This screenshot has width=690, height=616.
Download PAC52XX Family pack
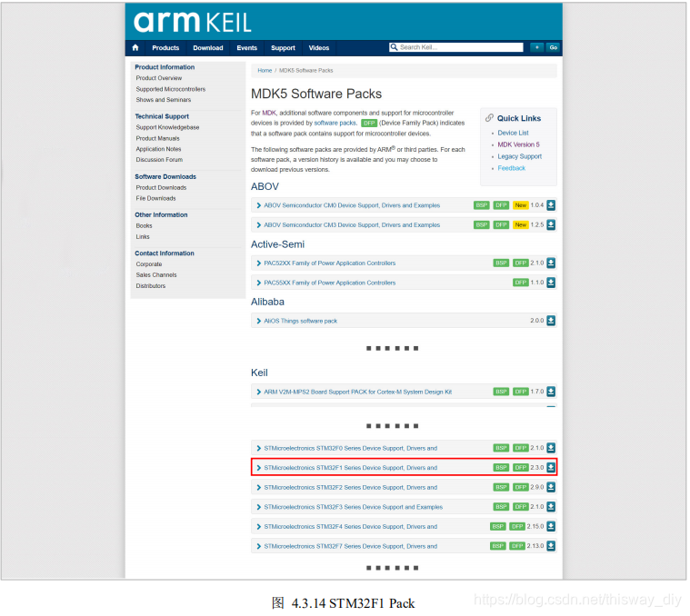[551, 263]
